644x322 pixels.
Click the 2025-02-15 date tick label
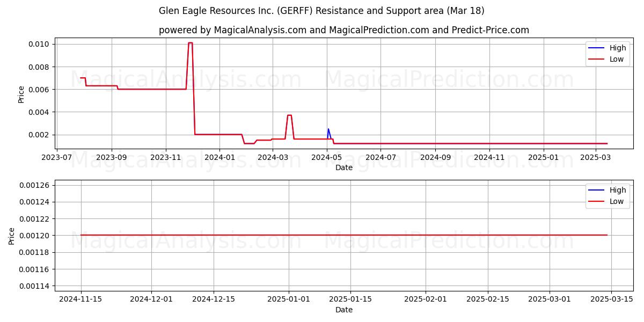488,300
